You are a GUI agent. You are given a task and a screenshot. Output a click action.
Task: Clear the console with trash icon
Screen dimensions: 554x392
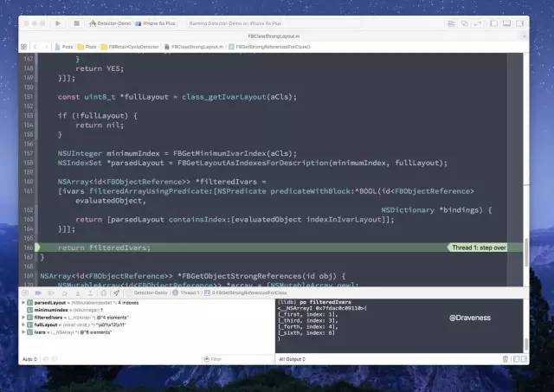coord(506,359)
